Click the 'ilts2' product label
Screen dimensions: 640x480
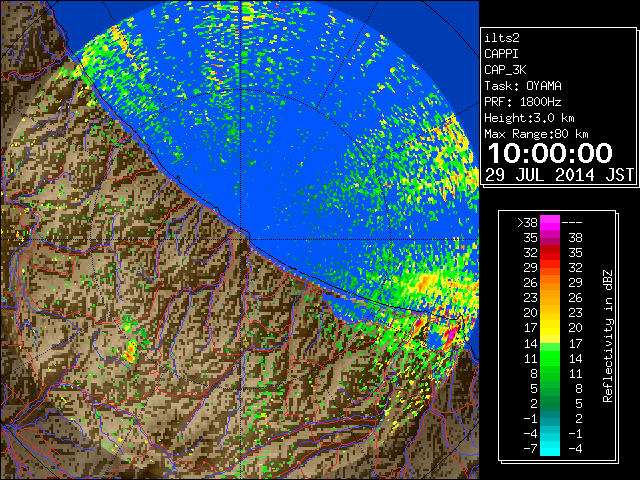(502, 38)
